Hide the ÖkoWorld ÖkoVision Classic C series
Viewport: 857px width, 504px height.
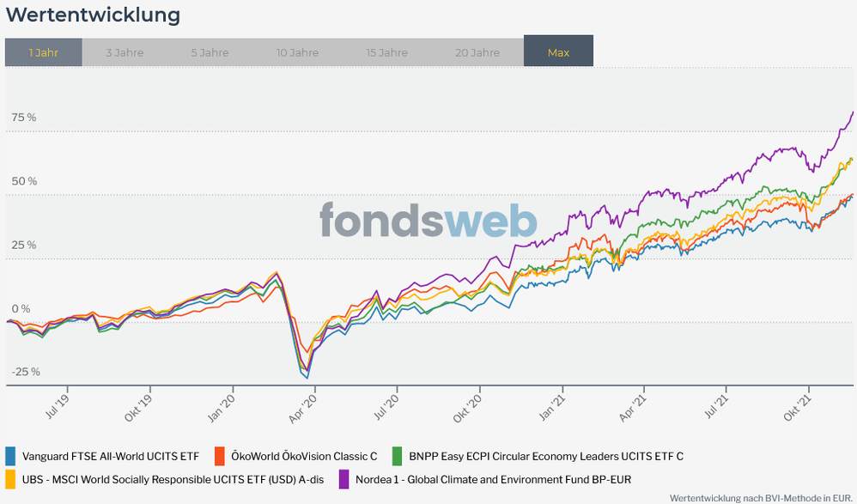(x=304, y=456)
